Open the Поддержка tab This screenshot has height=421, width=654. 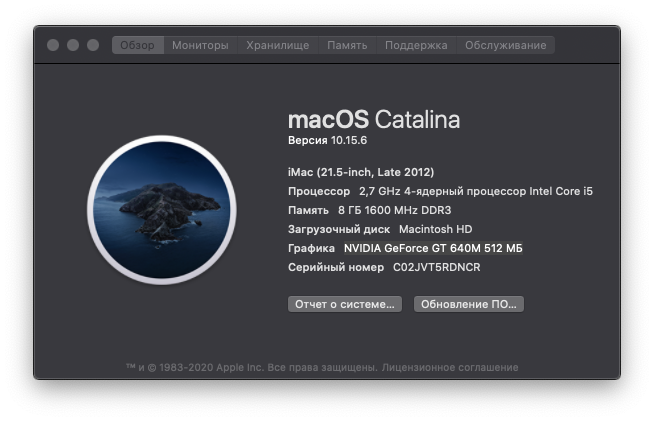(416, 45)
